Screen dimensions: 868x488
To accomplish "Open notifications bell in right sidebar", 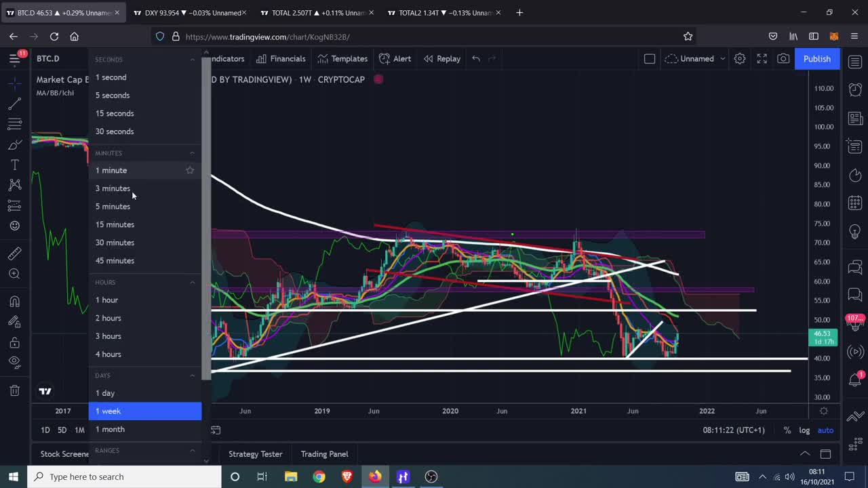I will tap(855, 380).
